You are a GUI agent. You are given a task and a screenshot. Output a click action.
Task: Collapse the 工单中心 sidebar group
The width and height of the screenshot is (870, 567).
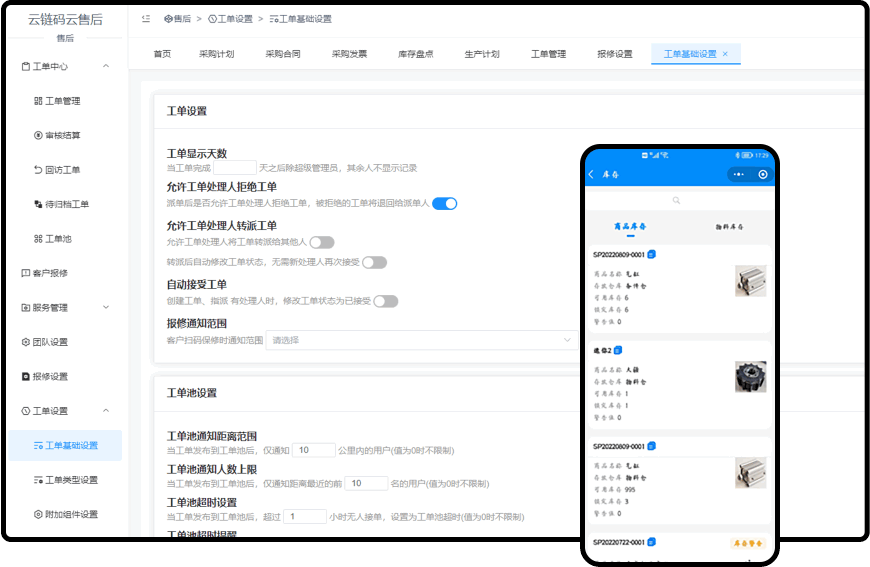point(106,66)
